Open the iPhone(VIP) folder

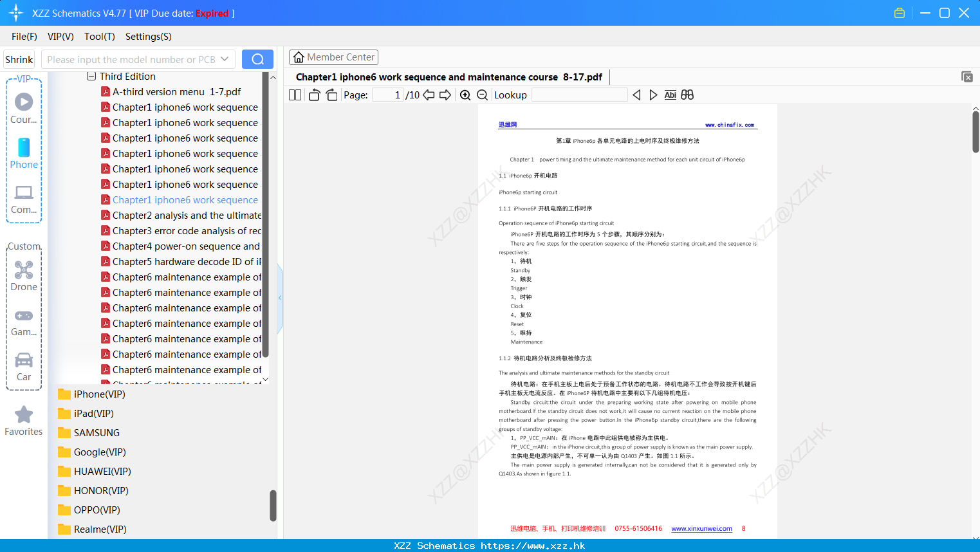pyautogui.click(x=91, y=394)
